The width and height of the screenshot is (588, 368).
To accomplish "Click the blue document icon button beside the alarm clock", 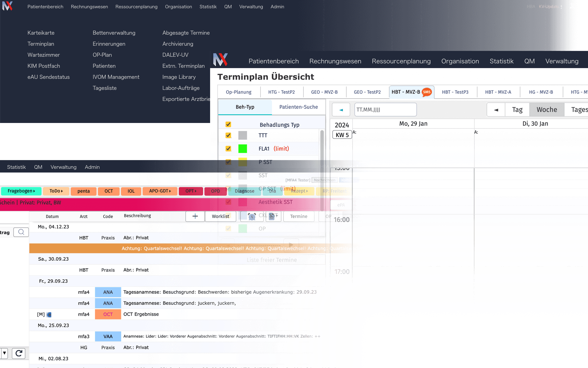I will click(273, 216).
